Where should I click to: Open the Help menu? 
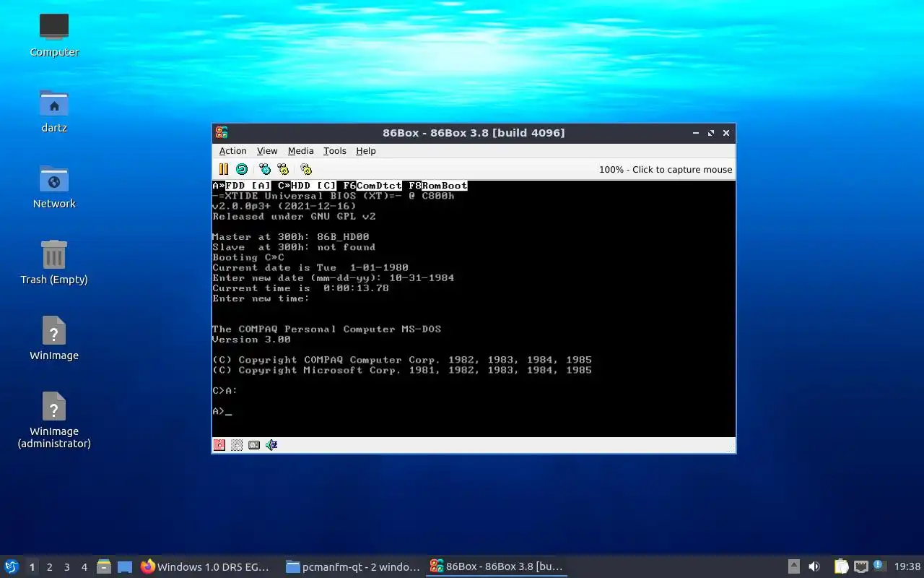click(366, 151)
